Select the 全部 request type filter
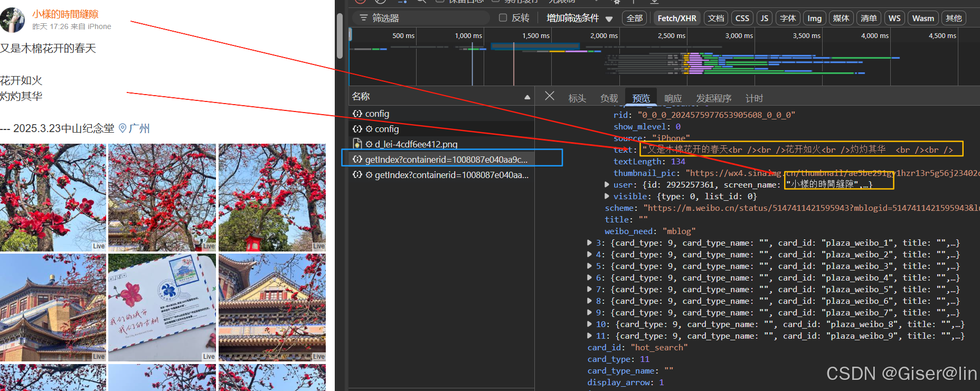Viewport: 980px width, 391px height. coord(634,18)
